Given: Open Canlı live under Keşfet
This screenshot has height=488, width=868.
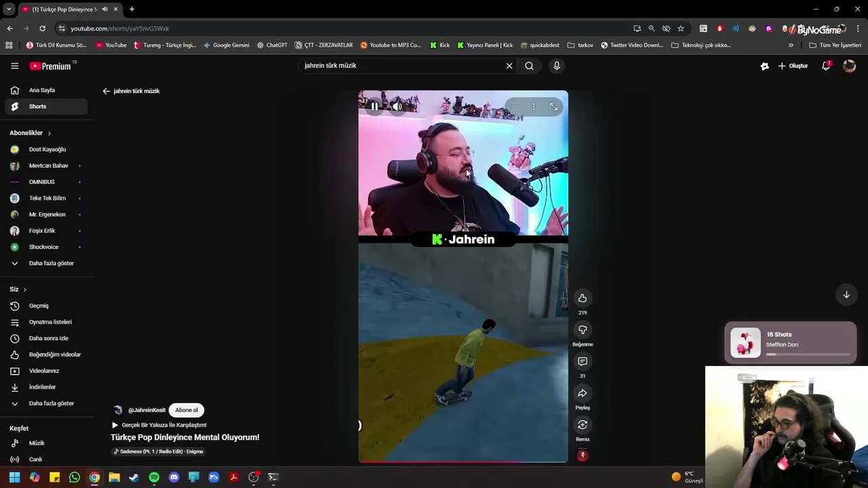Looking at the screenshot, I should [x=46, y=460].
